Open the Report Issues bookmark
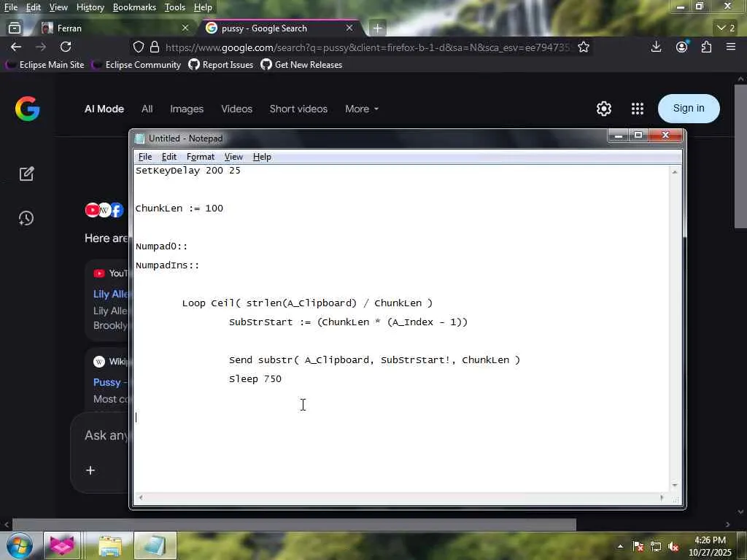Screen dimensions: 747x560 (x=222, y=65)
